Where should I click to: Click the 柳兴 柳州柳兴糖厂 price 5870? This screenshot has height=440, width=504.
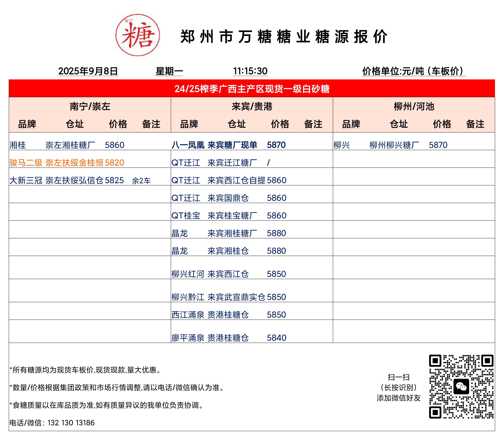438,145
